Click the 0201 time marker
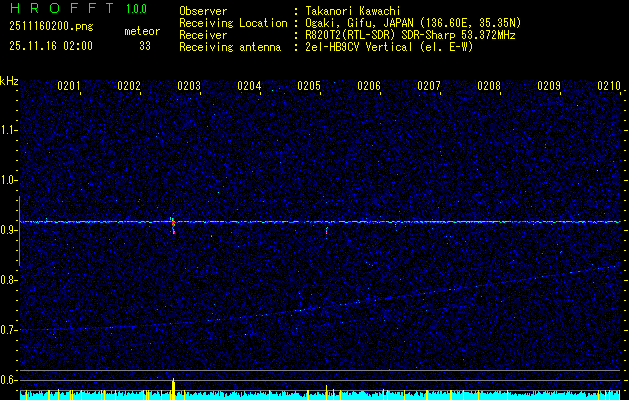629x400 pixels. [69, 87]
